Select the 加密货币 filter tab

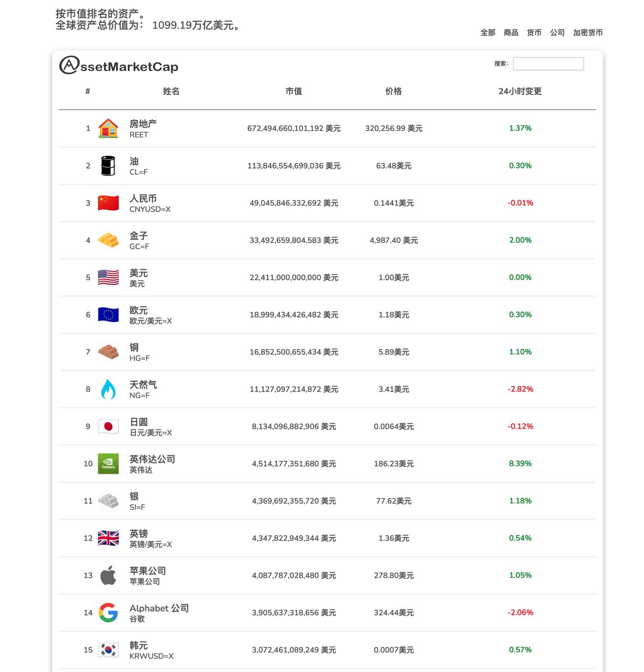(x=588, y=32)
